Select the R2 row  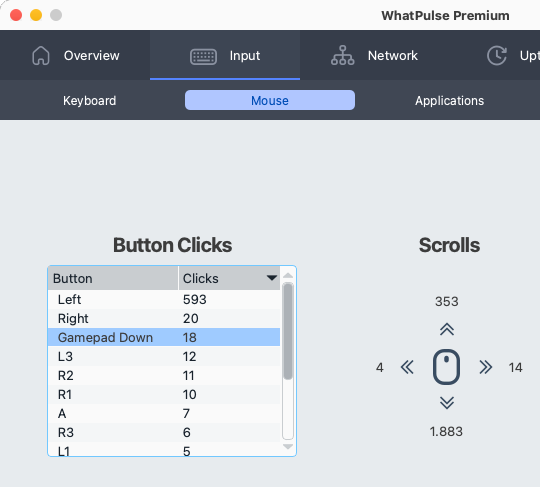pyautogui.click(x=164, y=375)
